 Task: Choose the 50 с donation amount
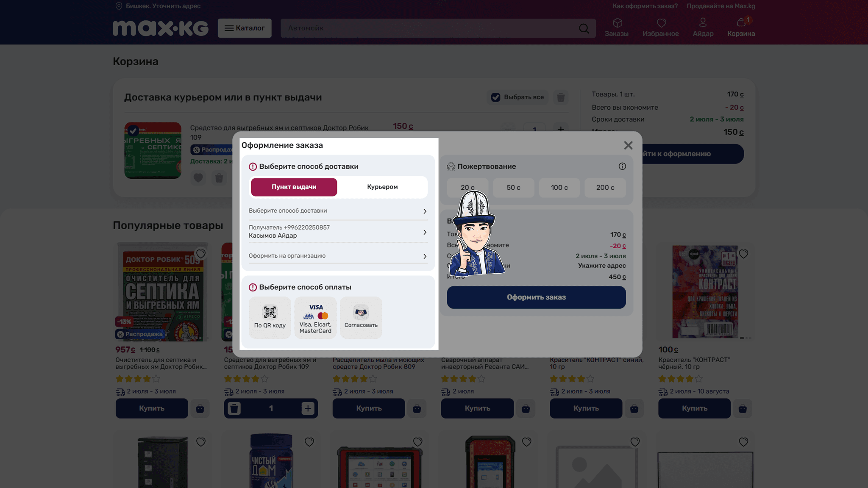[513, 188]
